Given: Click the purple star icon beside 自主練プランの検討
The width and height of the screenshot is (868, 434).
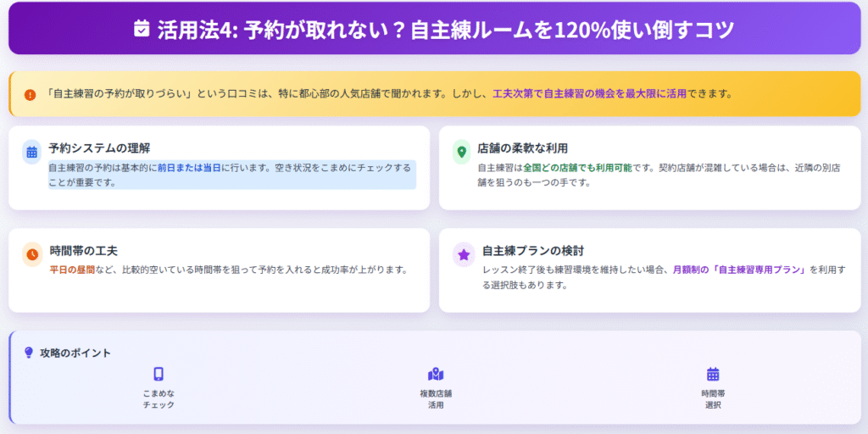Looking at the screenshot, I should (x=464, y=254).
